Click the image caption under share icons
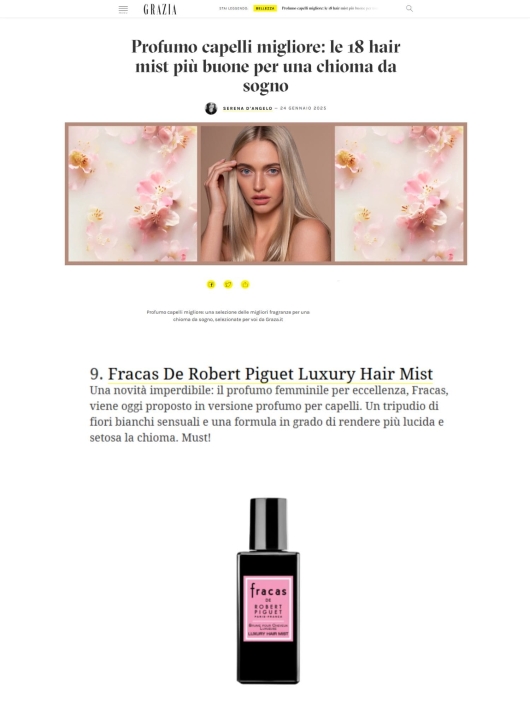This screenshot has width=530, height=707. [x=228, y=316]
